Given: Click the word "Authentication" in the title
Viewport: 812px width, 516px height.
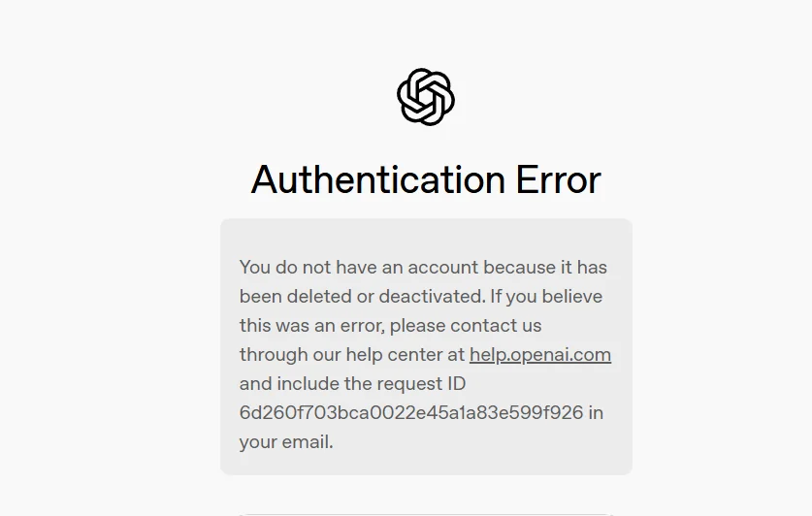Looking at the screenshot, I should click(377, 180).
